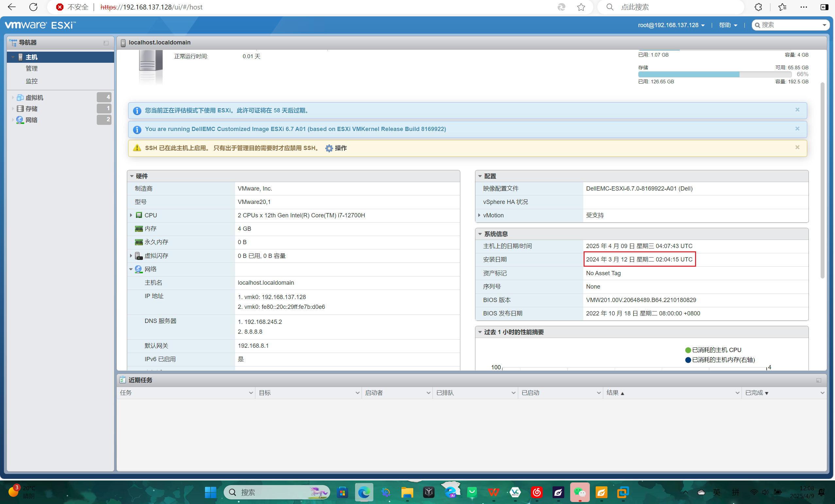Open the root@192.168.137.128 user menu
This screenshot has height=504, width=835.
671,25
